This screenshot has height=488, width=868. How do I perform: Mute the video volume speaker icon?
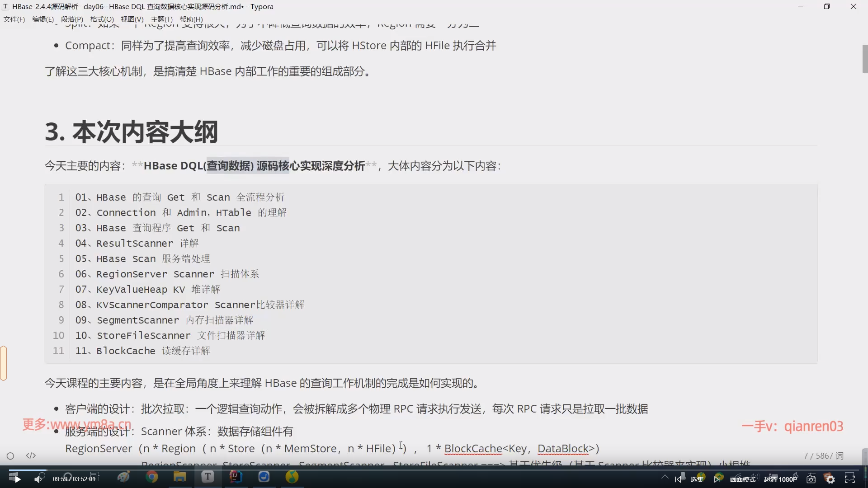click(x=38, y=479)
